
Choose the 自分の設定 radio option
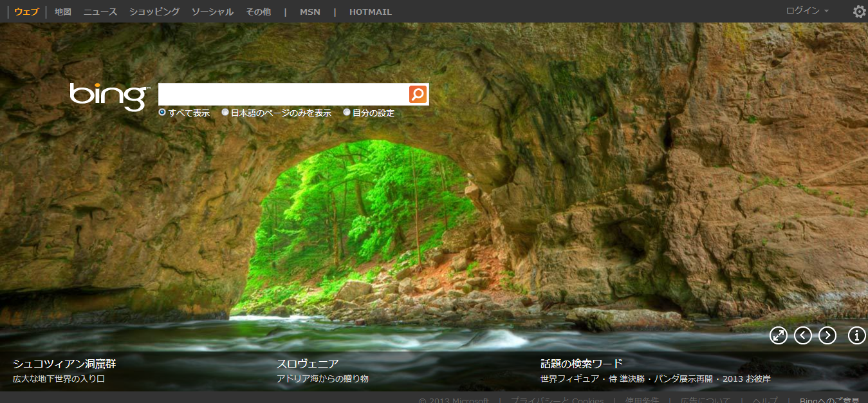click(347, 113)
